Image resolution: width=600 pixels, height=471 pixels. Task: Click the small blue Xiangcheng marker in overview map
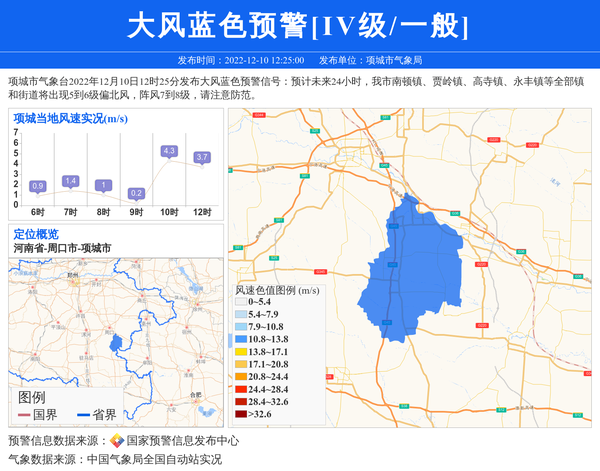point(116,344)
